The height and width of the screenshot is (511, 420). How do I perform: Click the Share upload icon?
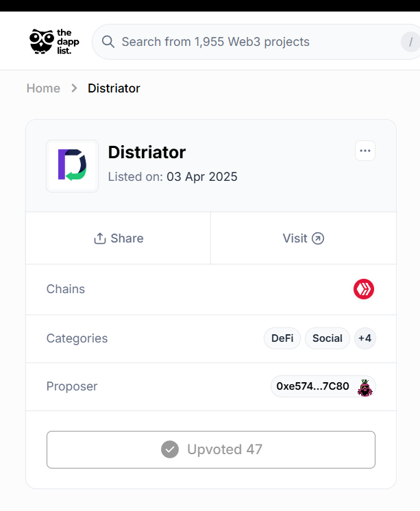pyautogui.click(x=100, y=238)
